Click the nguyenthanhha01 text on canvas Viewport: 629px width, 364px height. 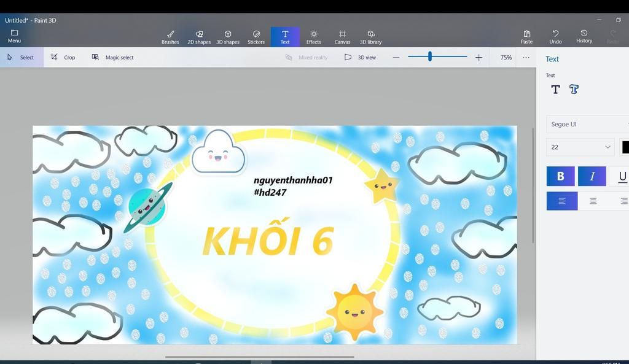[293, 180]
